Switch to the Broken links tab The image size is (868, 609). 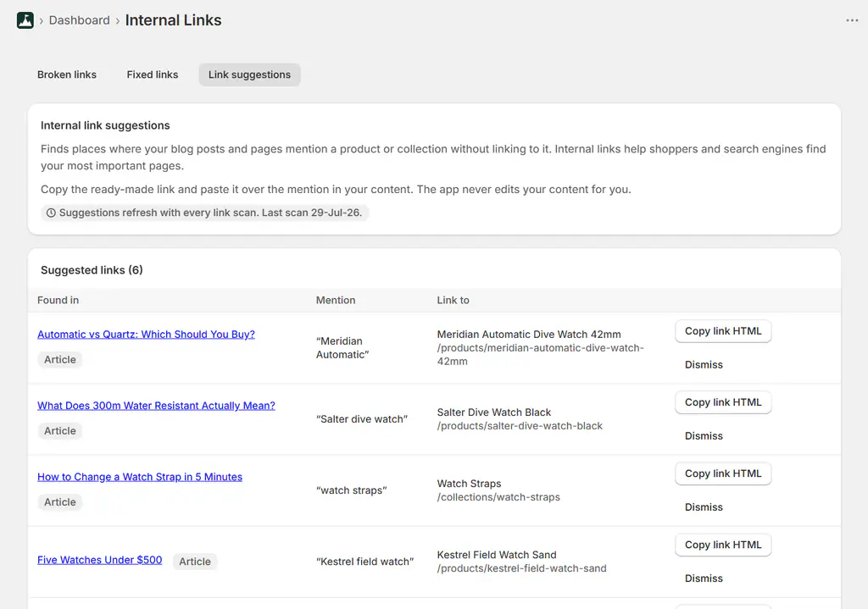[67, 75]
